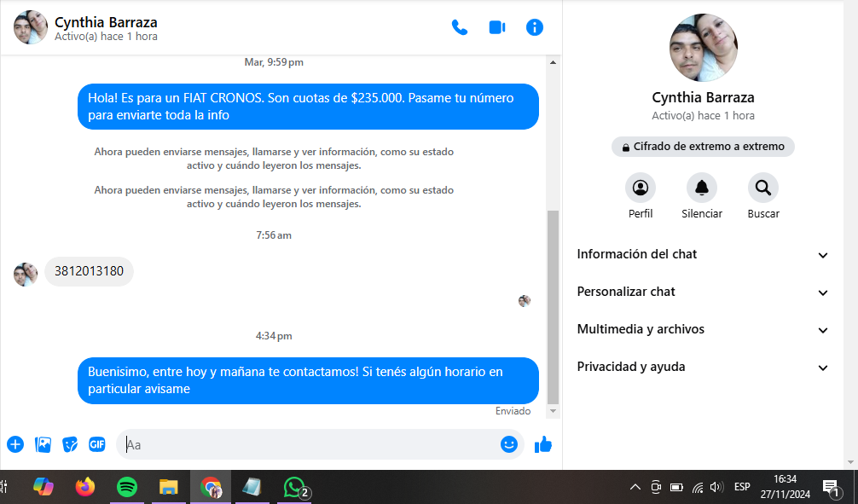
Task: Click the Cifrado de extremo a extremo badge
Action: [703, 147]
